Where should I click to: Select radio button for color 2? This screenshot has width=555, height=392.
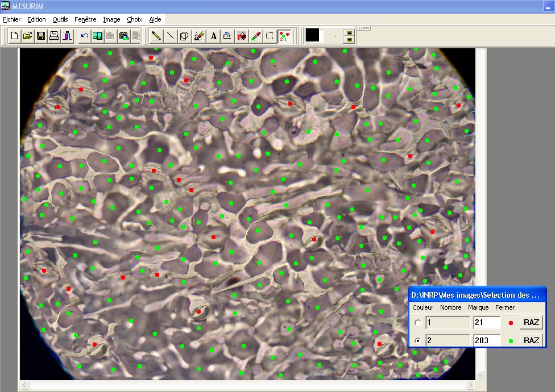tap(419, 341)
